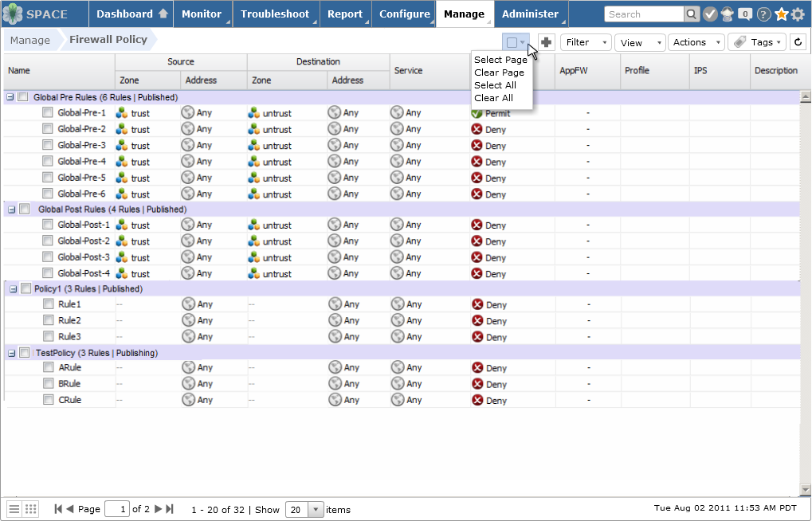This screenshot has height=521, width=812.
Task: Click Deny icon on Global-Pre-2 row
Action: [477, 129]
